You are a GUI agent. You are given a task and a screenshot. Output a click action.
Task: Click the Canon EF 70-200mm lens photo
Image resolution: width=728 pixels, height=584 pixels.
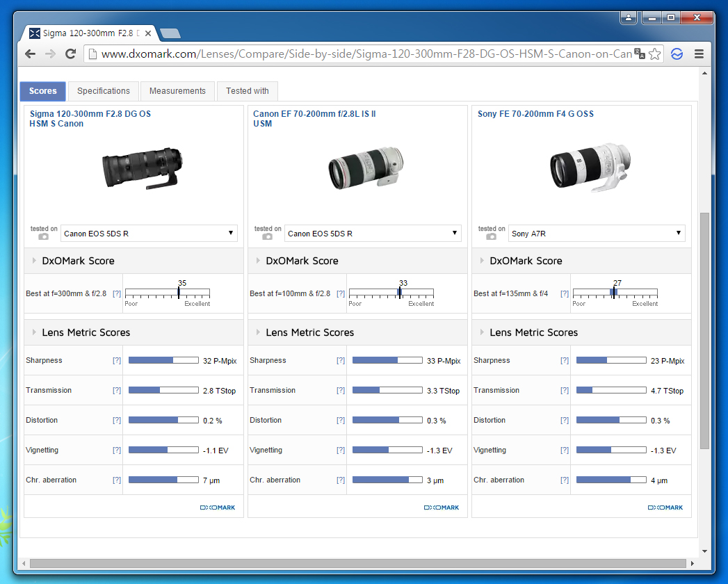click(366, 168)
